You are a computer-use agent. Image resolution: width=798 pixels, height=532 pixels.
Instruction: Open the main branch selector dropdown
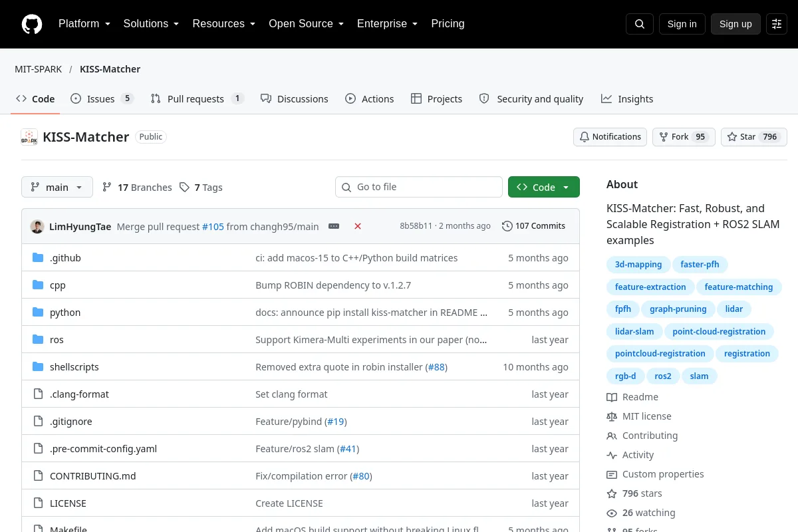tap(57, 188)
